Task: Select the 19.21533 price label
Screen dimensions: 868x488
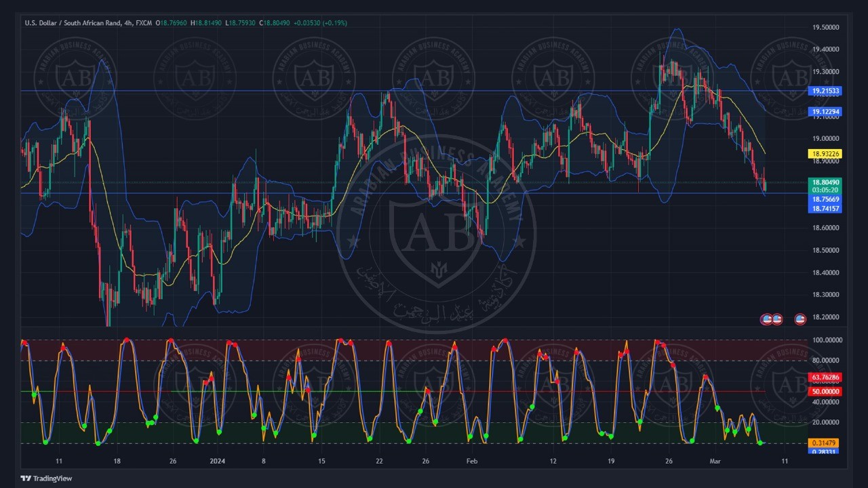Action: pyautogui.click(x=825, y=91)
